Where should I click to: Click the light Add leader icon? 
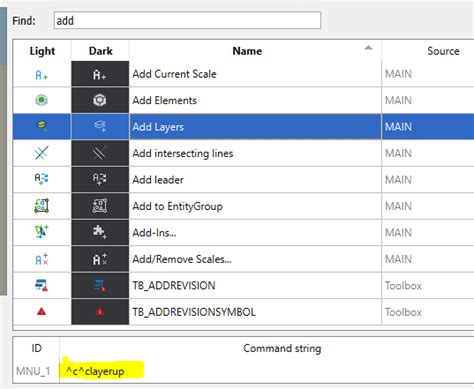42,179
